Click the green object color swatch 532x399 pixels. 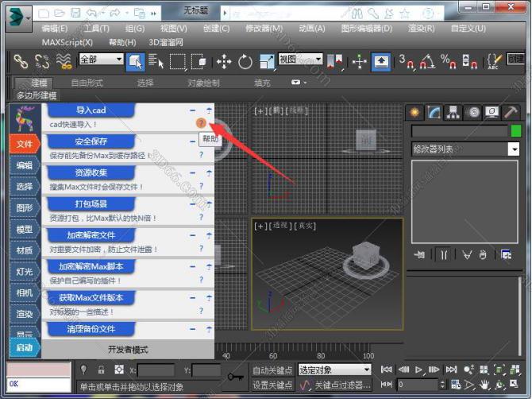[x=515, y=130]
